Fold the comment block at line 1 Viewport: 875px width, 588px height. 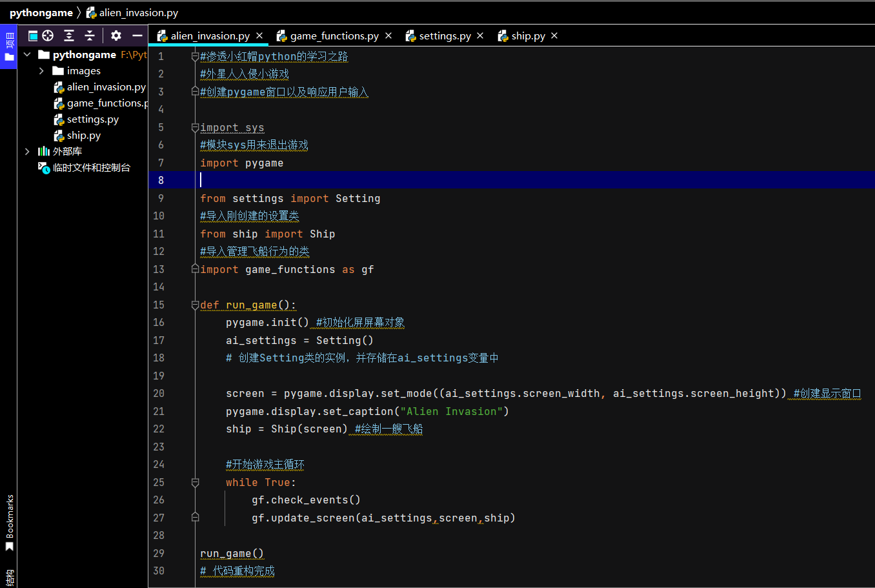(195, 57)
